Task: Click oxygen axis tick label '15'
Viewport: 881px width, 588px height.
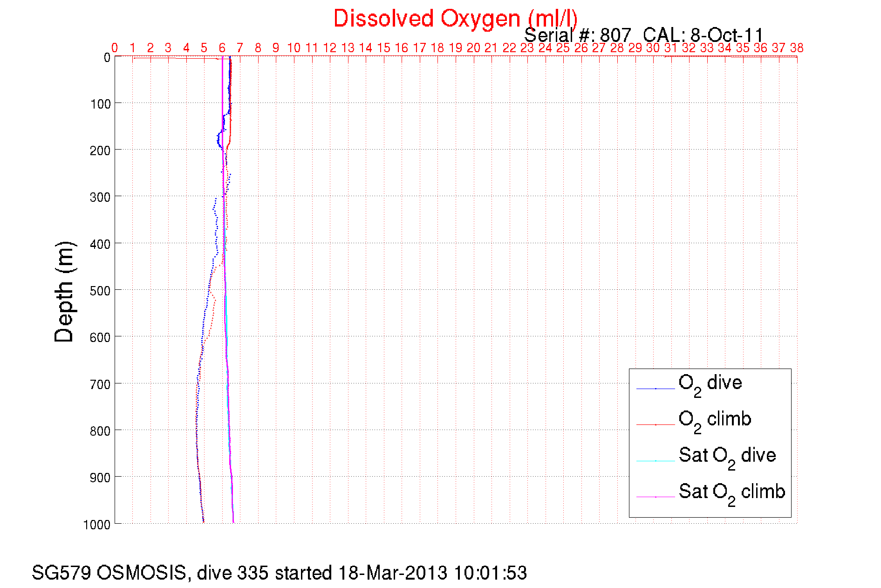Action: [x=384, y=48]
